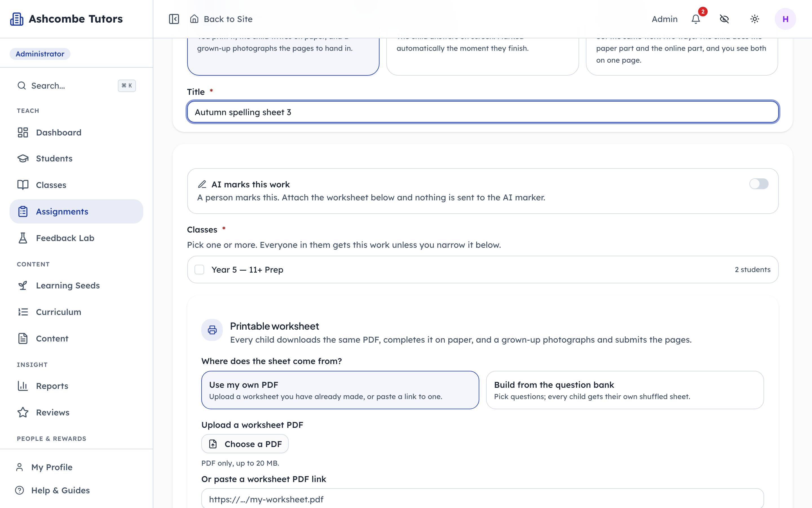Screen dimensions: 812x508
Task: Click the Reports sidebar label
Action: tap(52, 386)
